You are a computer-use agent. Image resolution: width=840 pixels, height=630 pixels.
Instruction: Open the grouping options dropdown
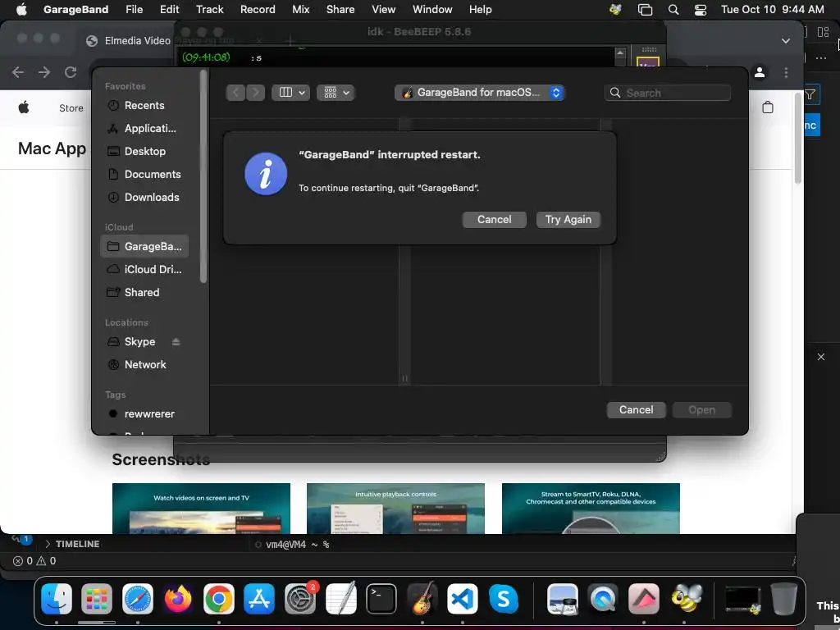336,93
